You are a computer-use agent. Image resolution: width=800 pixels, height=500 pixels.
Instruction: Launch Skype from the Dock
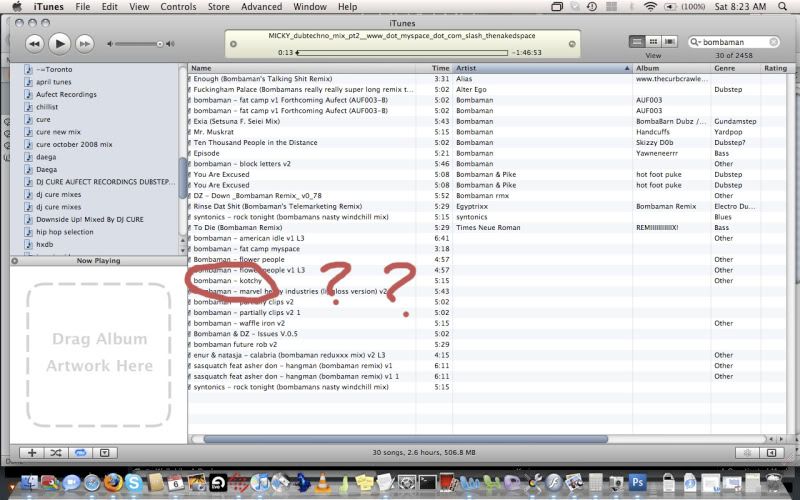[x=134, y=482]
